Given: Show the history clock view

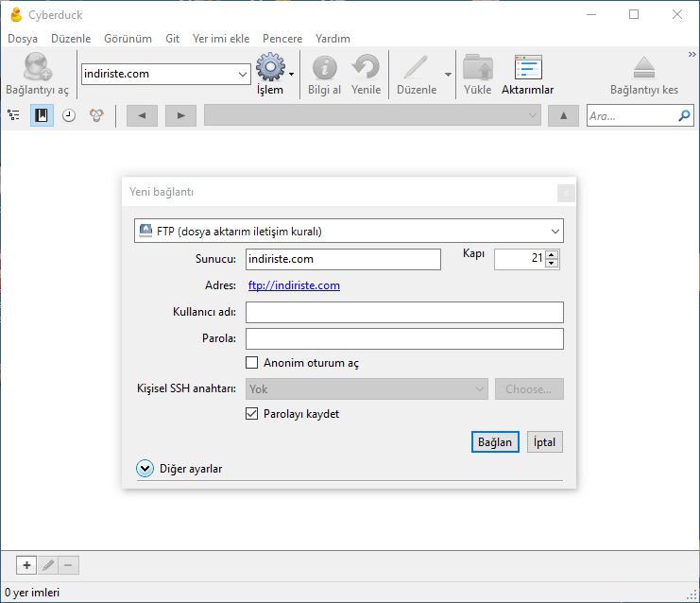Looking at the screenshot, I should pyautogui.click(x=69, y=115).
